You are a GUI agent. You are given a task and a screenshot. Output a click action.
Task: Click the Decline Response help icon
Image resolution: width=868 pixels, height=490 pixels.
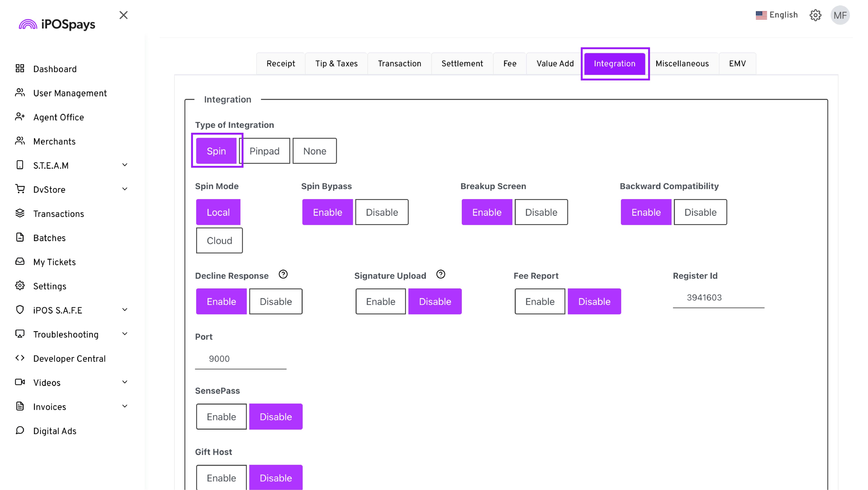click(283, 274)
